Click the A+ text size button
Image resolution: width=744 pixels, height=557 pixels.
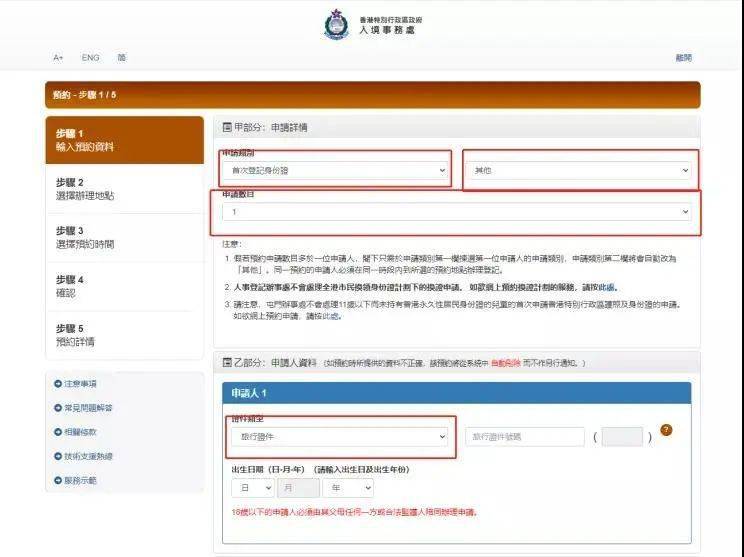coord(58,58)
